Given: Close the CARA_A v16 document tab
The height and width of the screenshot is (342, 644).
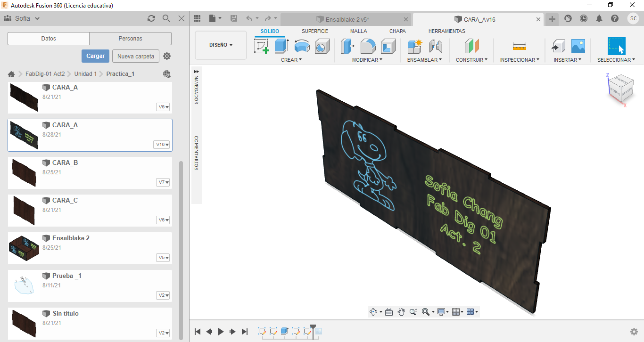Looking at the screenshot, I should (x=539, y=19).
